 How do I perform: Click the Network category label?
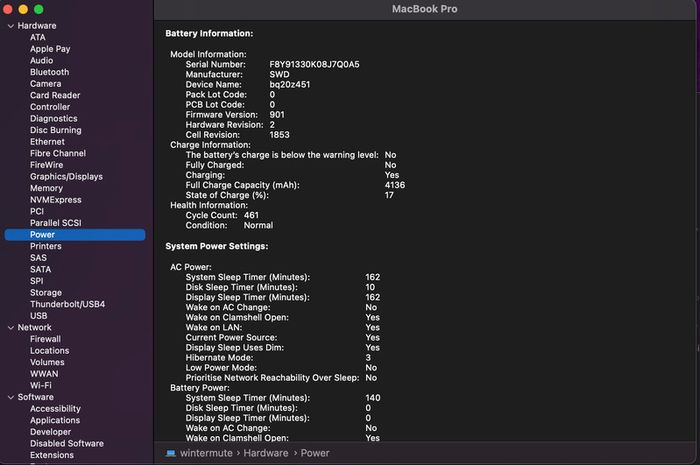pos(34,328)
